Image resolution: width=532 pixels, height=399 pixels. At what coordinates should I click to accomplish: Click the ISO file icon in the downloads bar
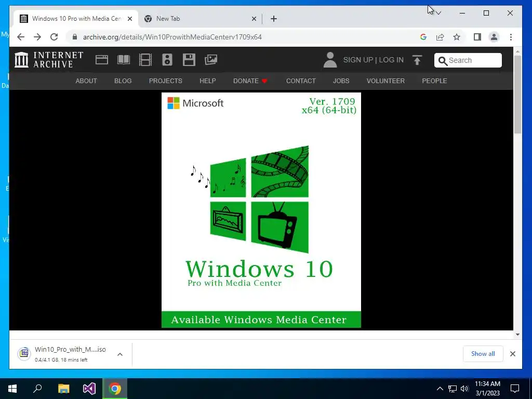24,354
